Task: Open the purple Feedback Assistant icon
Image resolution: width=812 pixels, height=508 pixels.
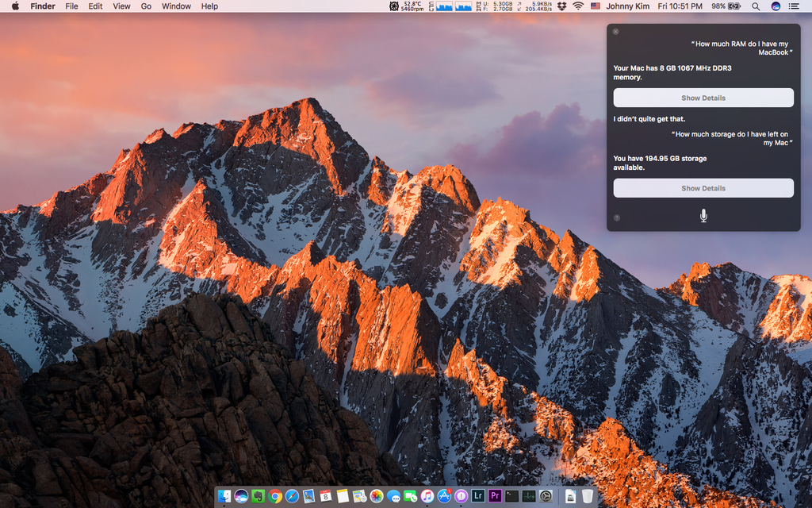Action: click(x=461, y=496)
